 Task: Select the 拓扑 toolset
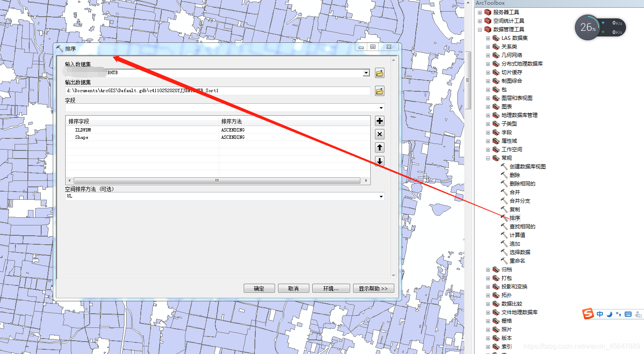point(507,295)
